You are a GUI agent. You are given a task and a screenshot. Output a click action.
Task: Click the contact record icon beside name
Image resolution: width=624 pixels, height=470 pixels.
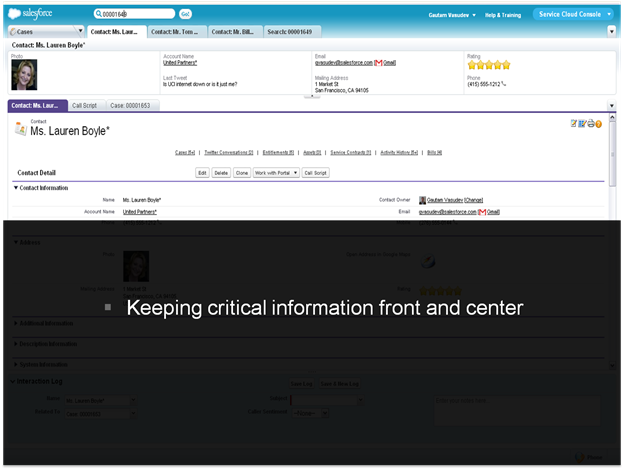(x=21, y=129)
